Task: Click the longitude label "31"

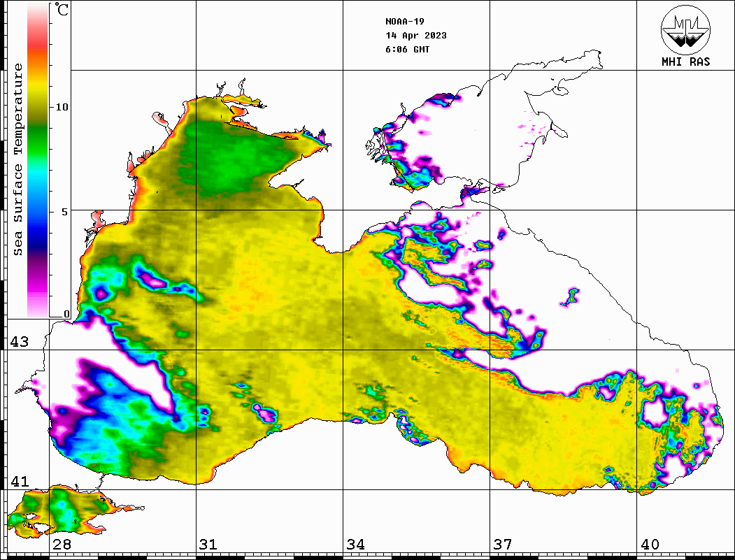Action: click(208, 544)
